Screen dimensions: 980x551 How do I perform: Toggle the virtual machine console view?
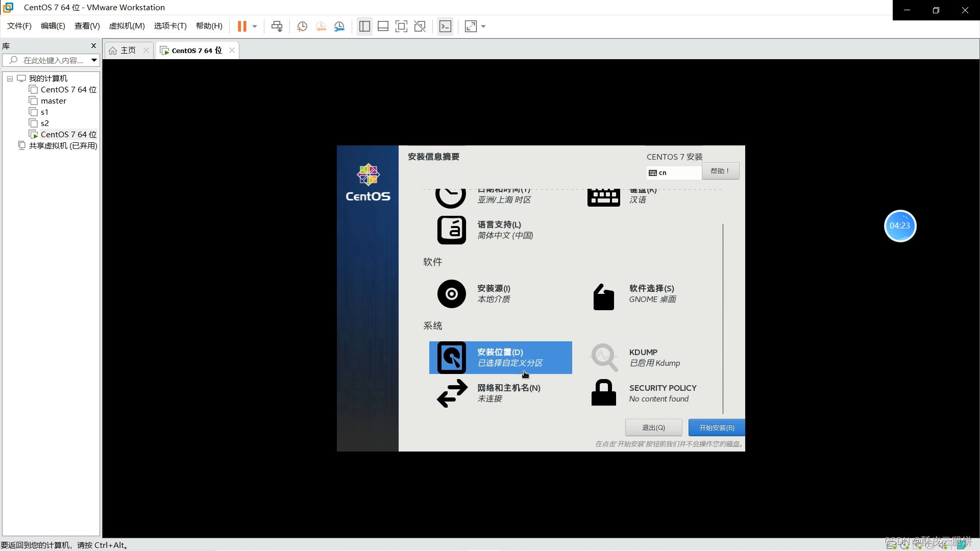[445, 26]
